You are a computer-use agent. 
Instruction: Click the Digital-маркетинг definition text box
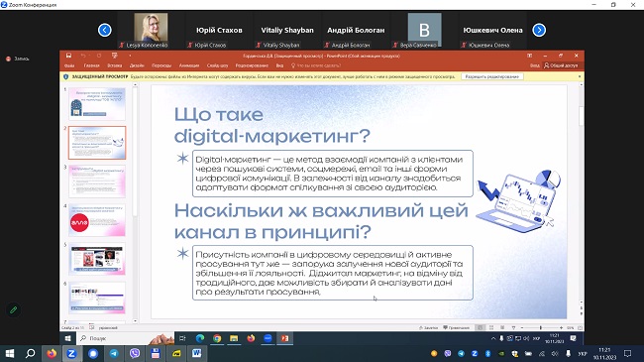(333, 174)
